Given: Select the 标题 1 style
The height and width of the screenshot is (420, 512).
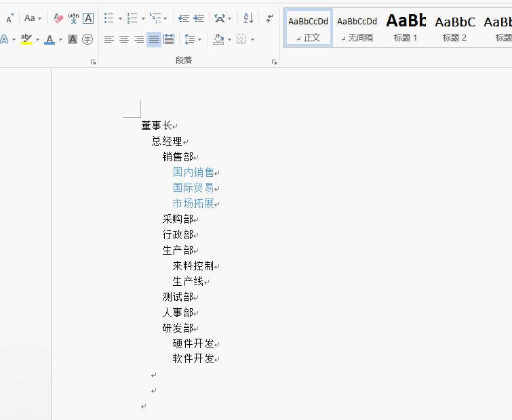Looking at the screenshot, I should click(406, 27).
